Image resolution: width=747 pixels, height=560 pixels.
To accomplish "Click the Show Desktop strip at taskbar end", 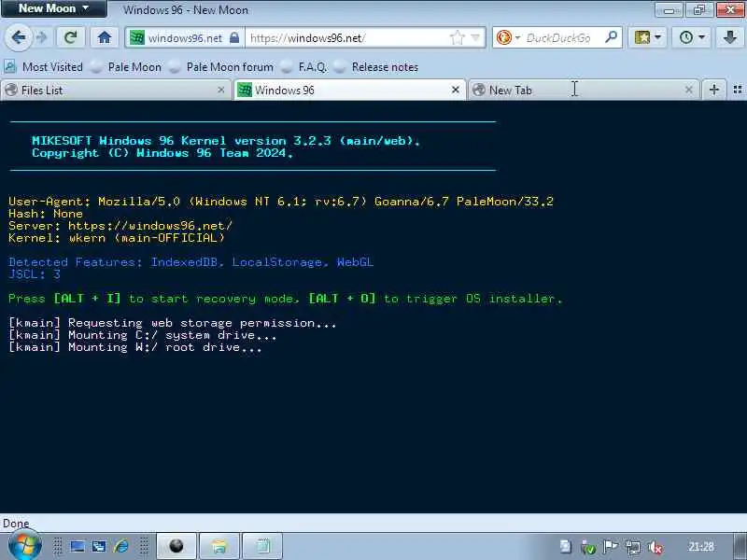I will (x=740, y=546).
